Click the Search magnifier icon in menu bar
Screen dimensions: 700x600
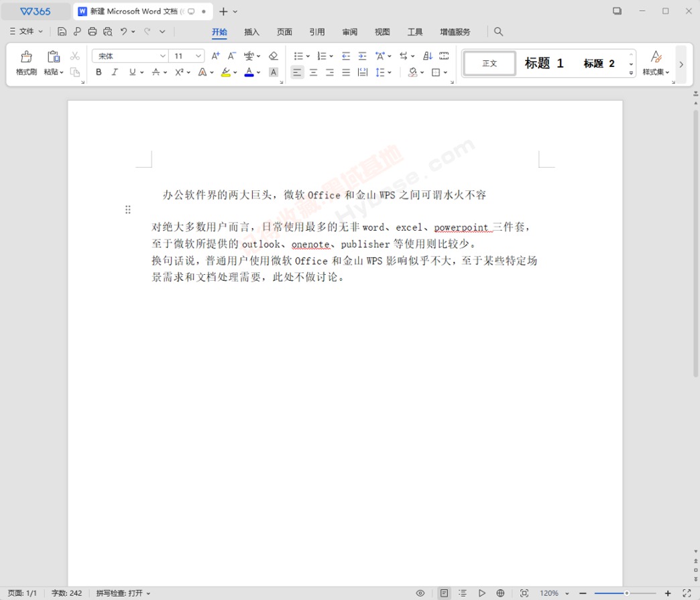tap(499, 32)
